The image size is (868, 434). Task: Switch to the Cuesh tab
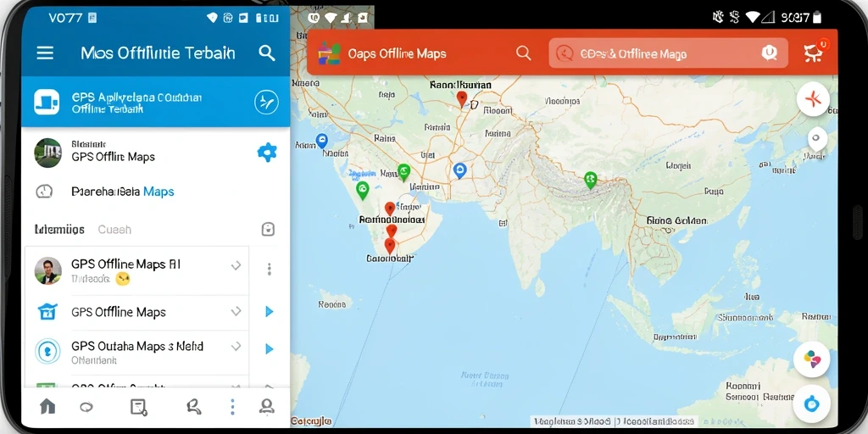point(114,229)
